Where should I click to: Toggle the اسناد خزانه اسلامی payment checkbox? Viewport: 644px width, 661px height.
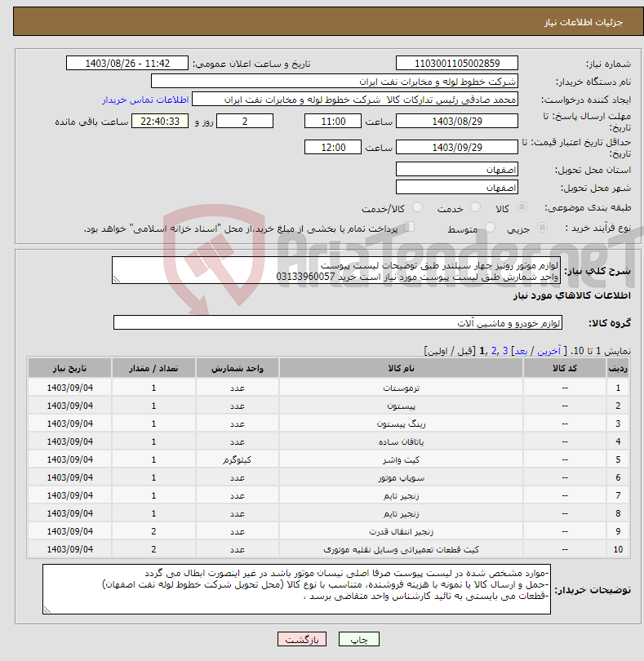tap(409, 227)
